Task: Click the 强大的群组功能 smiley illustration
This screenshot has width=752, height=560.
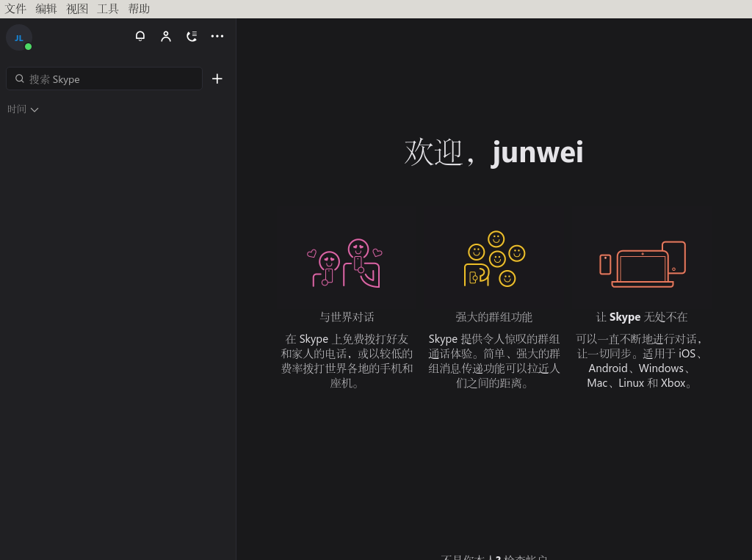Action: pyautogui.click(x=493, y=258)
